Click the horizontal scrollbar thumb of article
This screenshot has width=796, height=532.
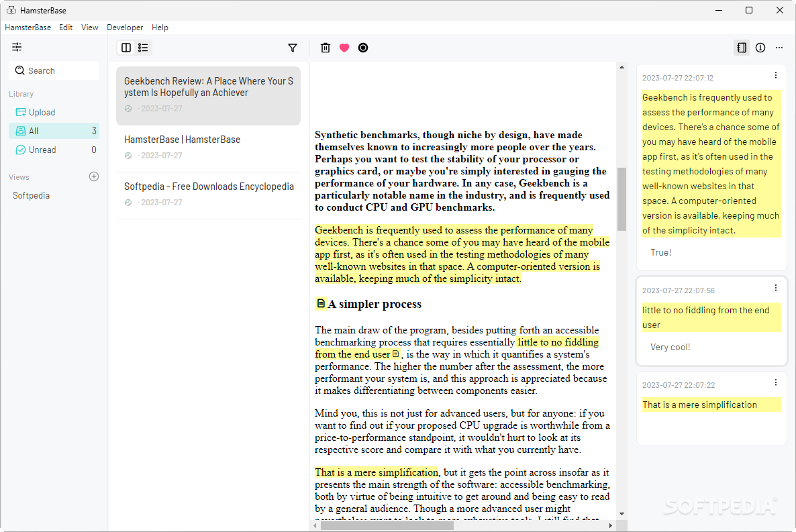[387, 526]
